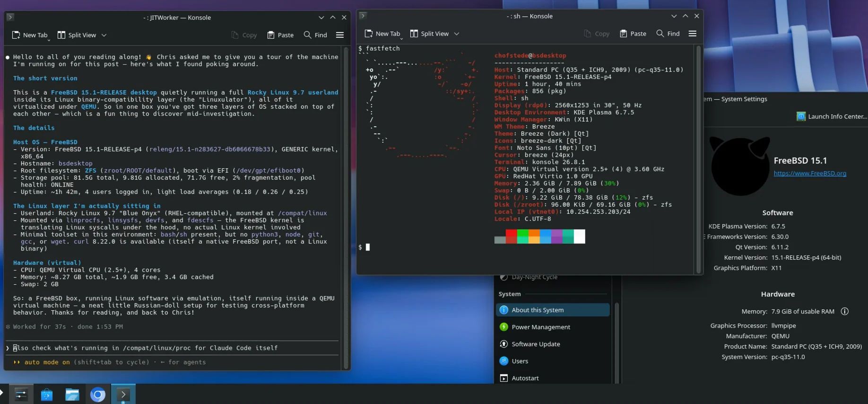868x404 pixels.
Task: Open the title bar dropdown arrow in JITWorker Konsole
Action: tap(321, 18)
